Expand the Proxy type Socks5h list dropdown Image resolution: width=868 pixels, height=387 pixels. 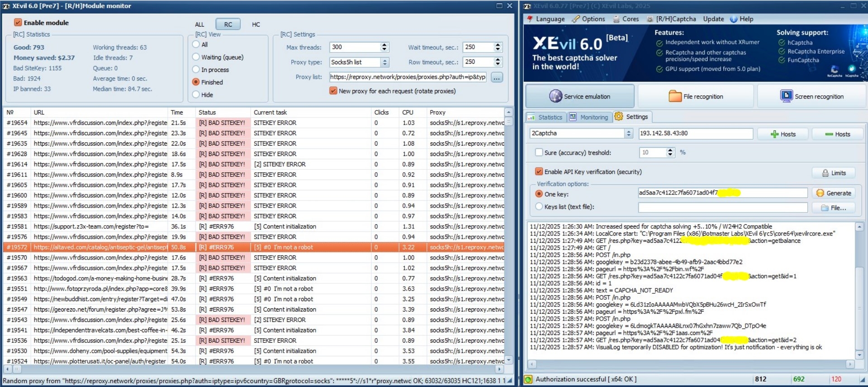pyautogui.click(x=384, y=62)
